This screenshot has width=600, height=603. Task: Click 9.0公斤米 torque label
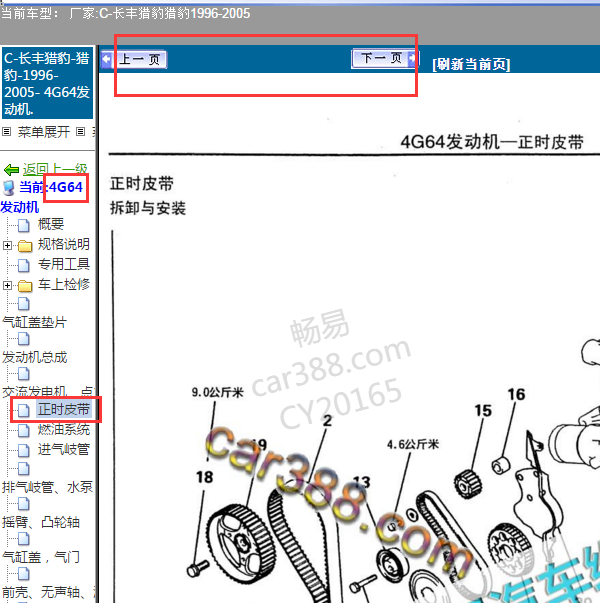218,393
